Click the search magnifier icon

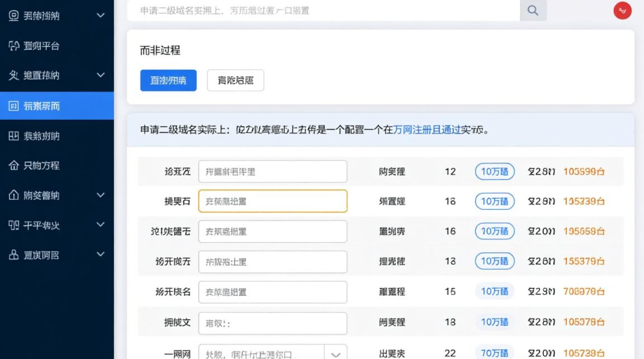(533, 11)
